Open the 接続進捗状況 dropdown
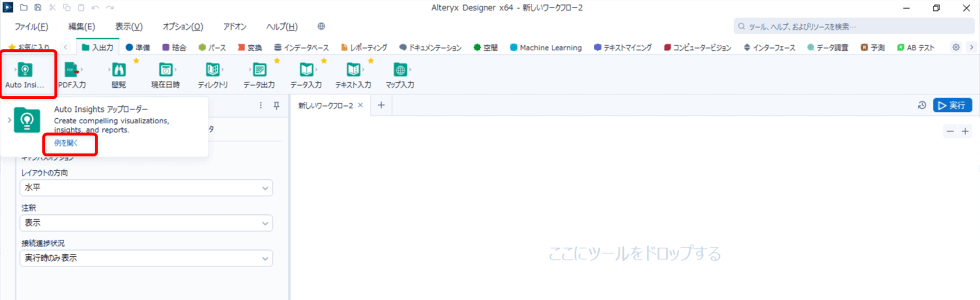980x300 pixels. (x=146, y=258)
